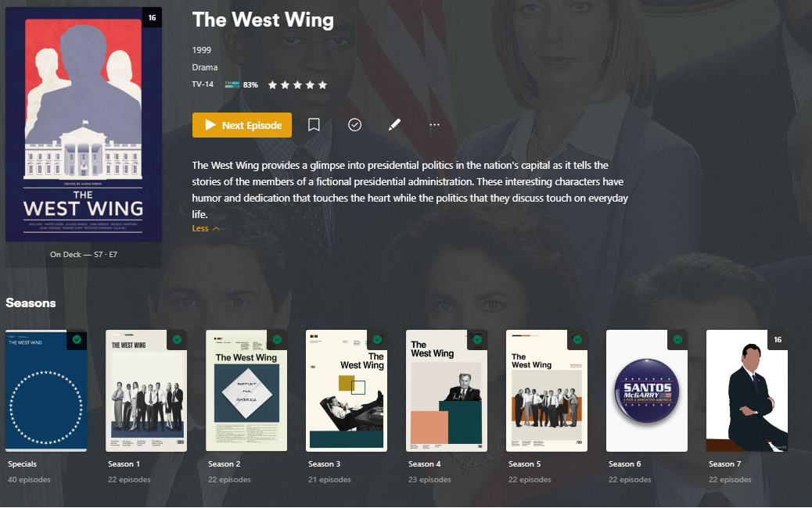Mark show as watched with the checkmark circle
This screenshot has height=508, width=812.
354,125
